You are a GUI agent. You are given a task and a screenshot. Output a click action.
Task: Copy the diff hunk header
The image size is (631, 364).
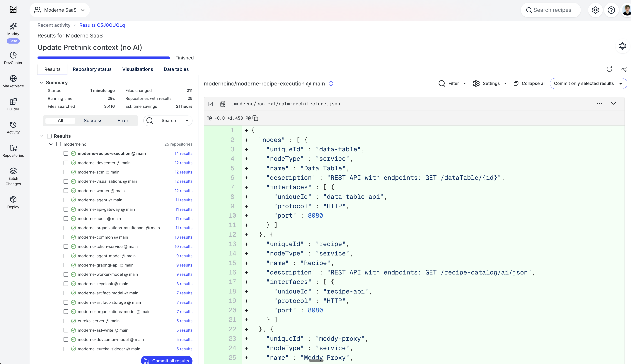pos(255,118)
